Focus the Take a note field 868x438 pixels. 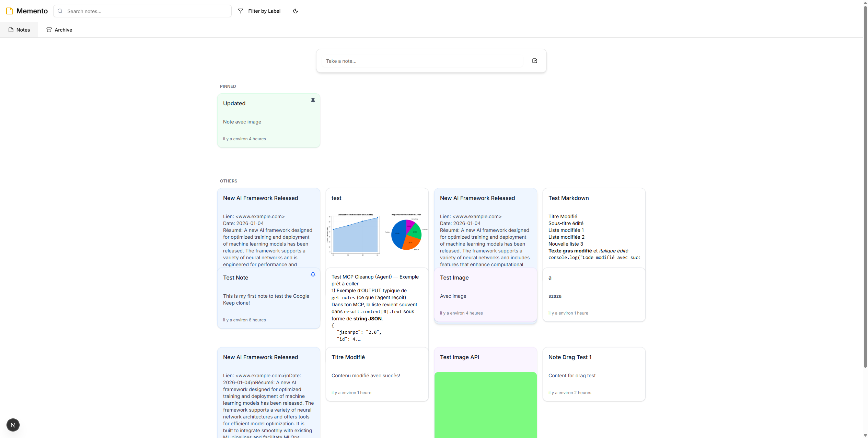coord(422,61)
